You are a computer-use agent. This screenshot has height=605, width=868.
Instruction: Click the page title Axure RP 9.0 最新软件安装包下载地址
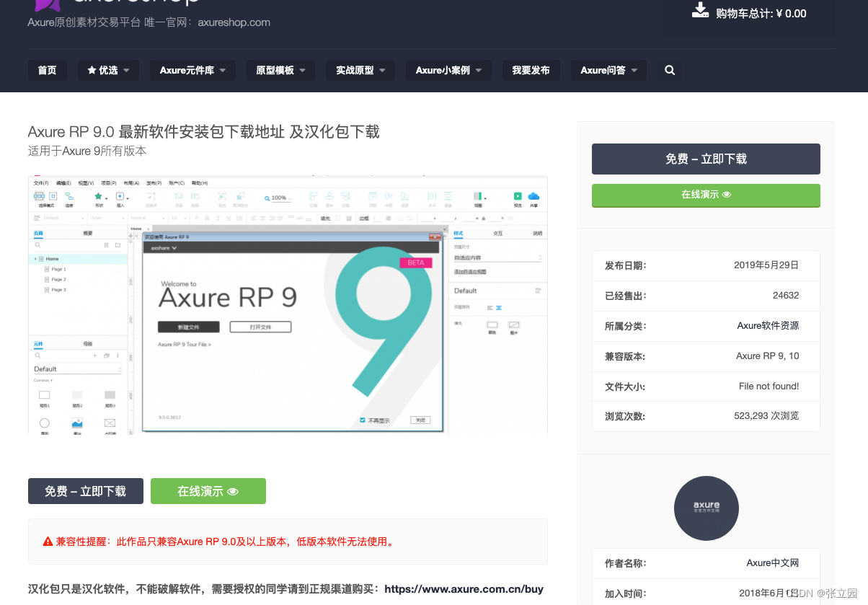point(204,131)
